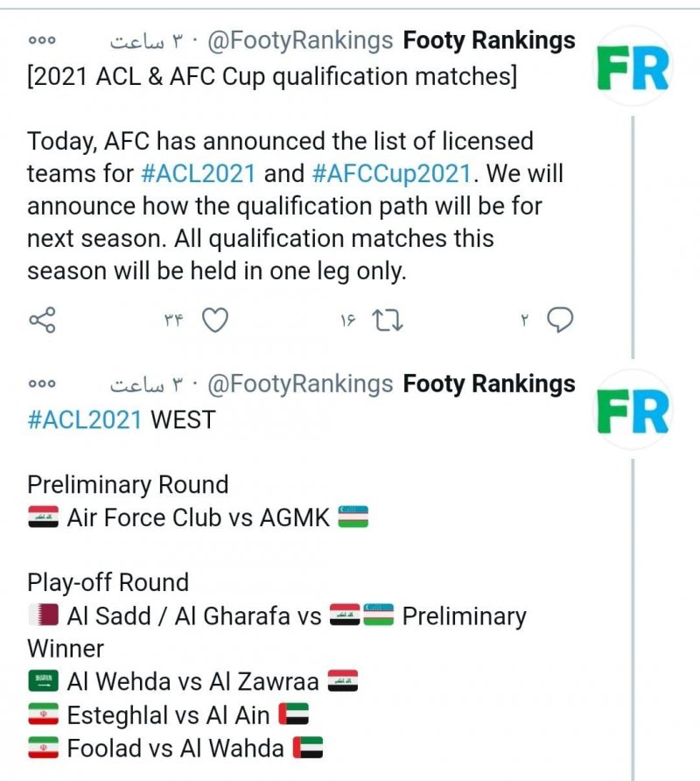
Task: Open @FootyRankings handle on second tweet
Action: coord(300,383)
